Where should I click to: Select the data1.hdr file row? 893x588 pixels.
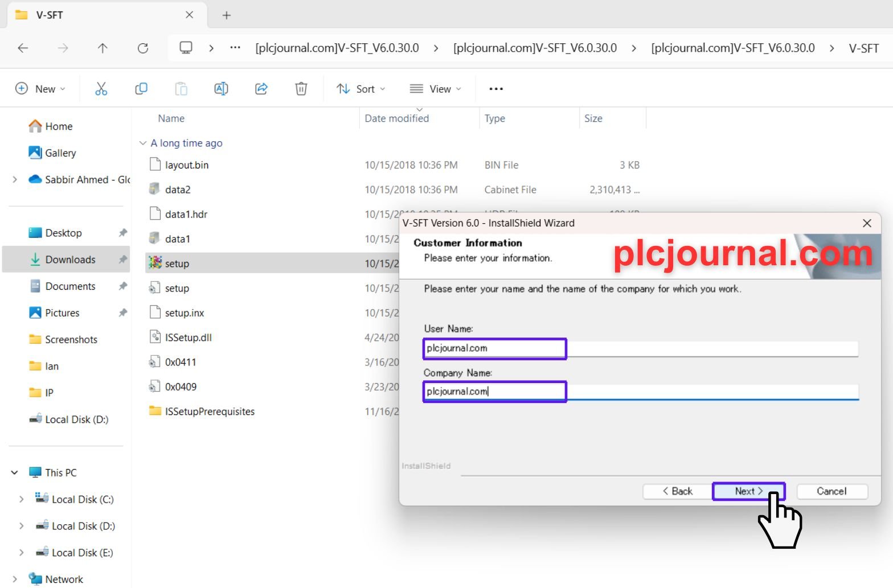tap(272, 214)
